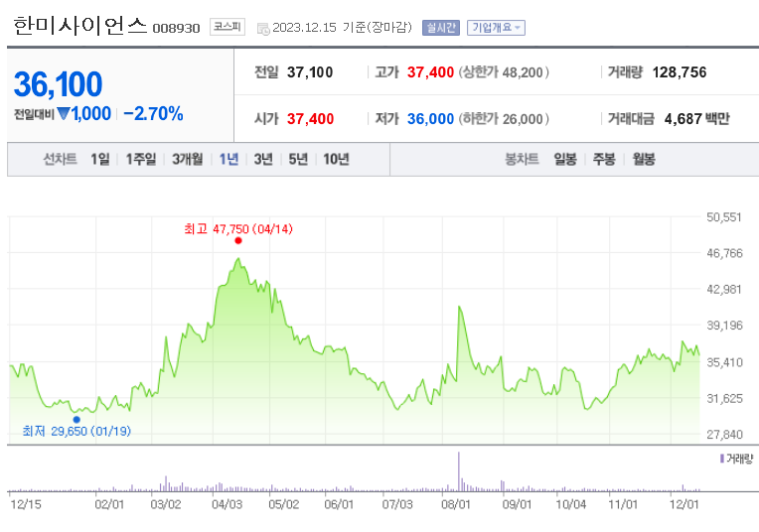This screenshot has width=759, height=532.
Task: Select the 5년 line chart tab
Action: (298, 159)
